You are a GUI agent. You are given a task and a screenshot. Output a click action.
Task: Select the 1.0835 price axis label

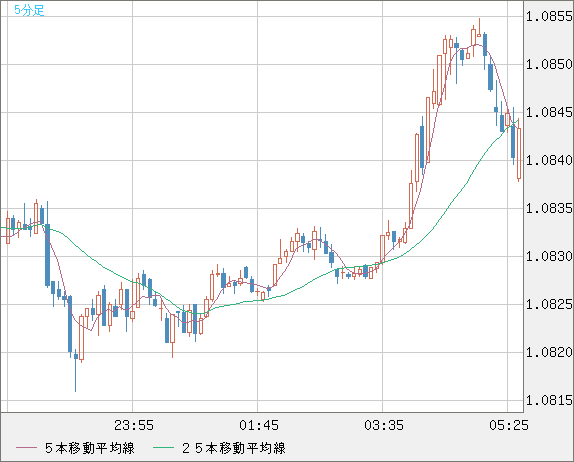(549, 208)
